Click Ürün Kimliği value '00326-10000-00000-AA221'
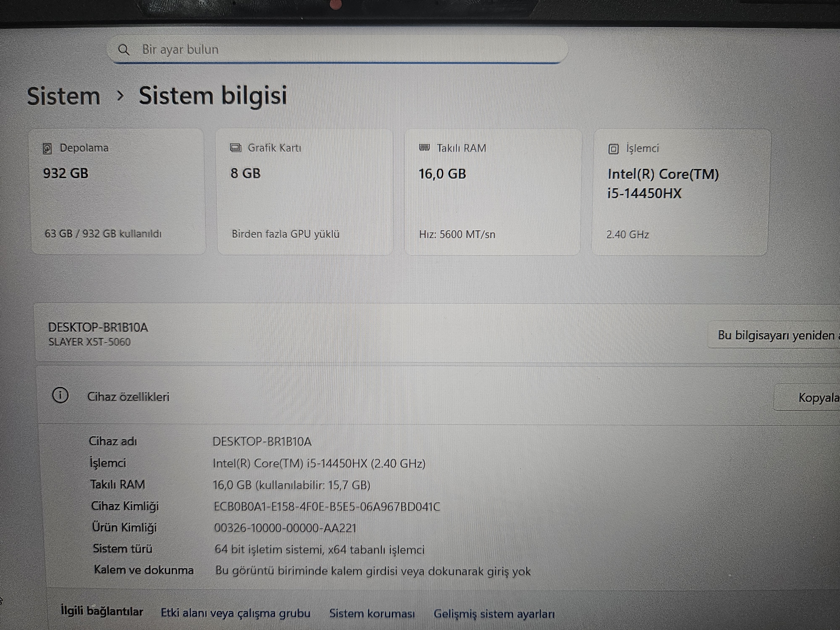840x630 pixels. pos(285,528)
